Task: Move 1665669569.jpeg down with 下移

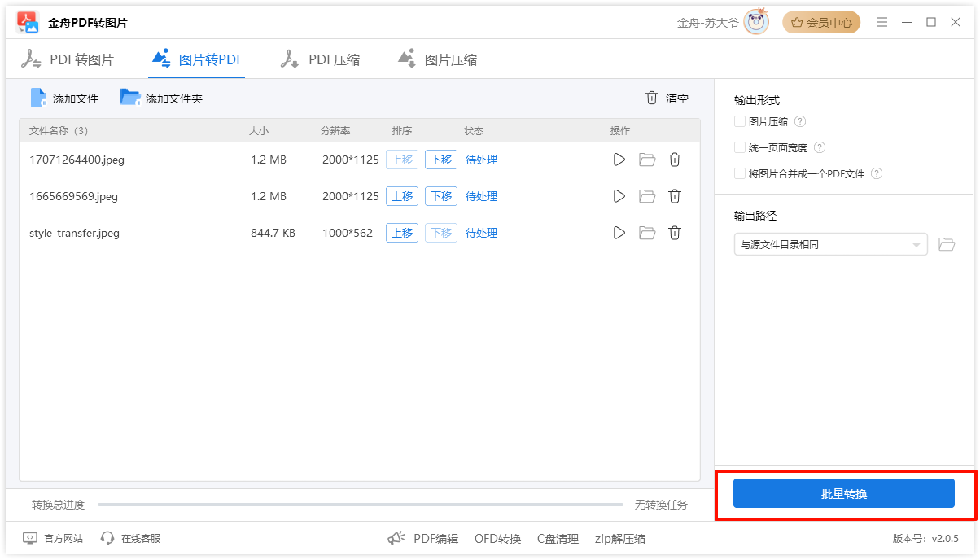Action: [x=441, y=196]
